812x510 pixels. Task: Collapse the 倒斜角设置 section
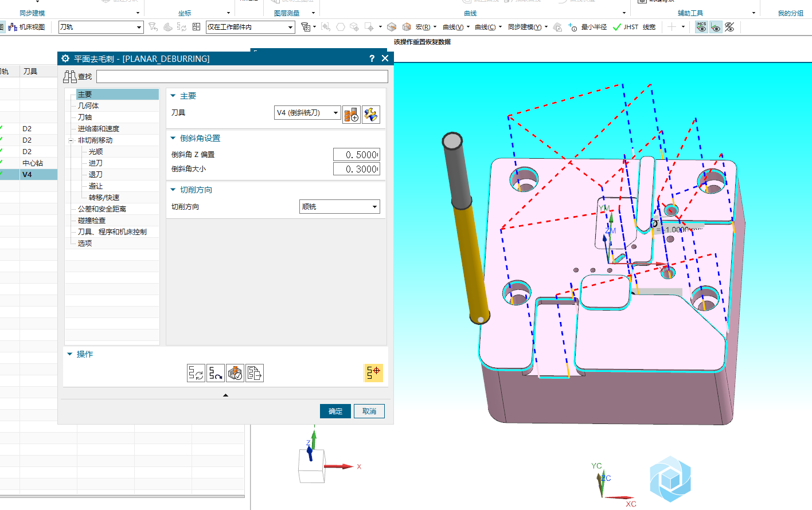173,138
